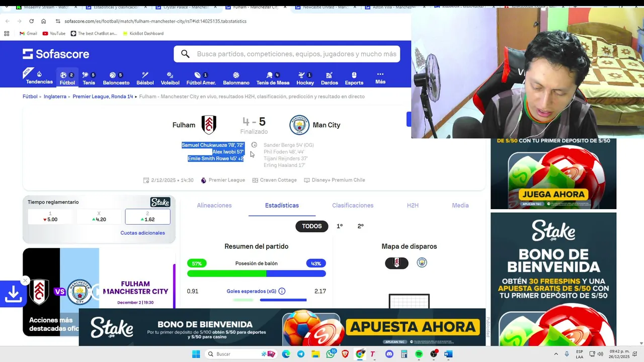Open browser apps grid in bookmarks bar

[x=7, y=33]
